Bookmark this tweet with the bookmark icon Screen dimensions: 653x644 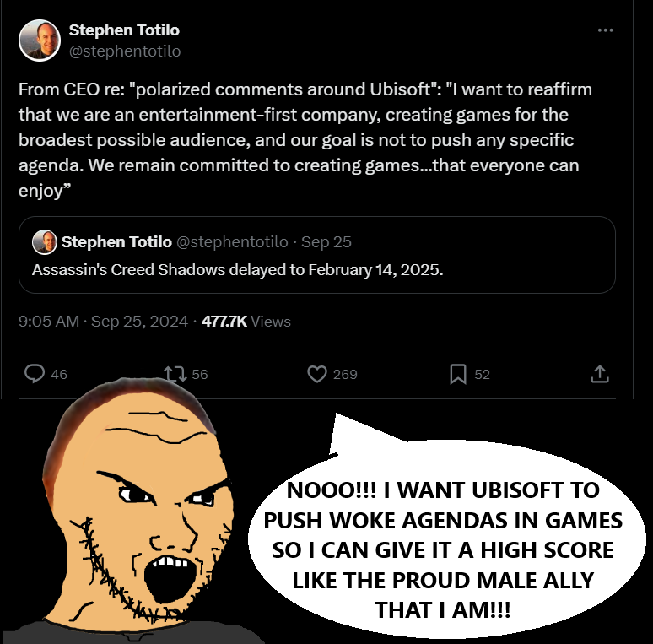[x=458, y=374]
